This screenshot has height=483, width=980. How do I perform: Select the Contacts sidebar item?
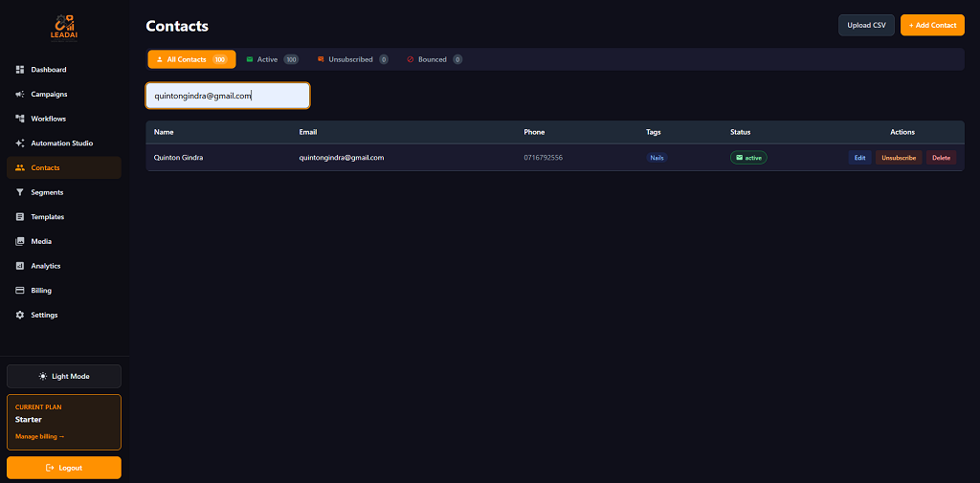(x=64, y=167)
